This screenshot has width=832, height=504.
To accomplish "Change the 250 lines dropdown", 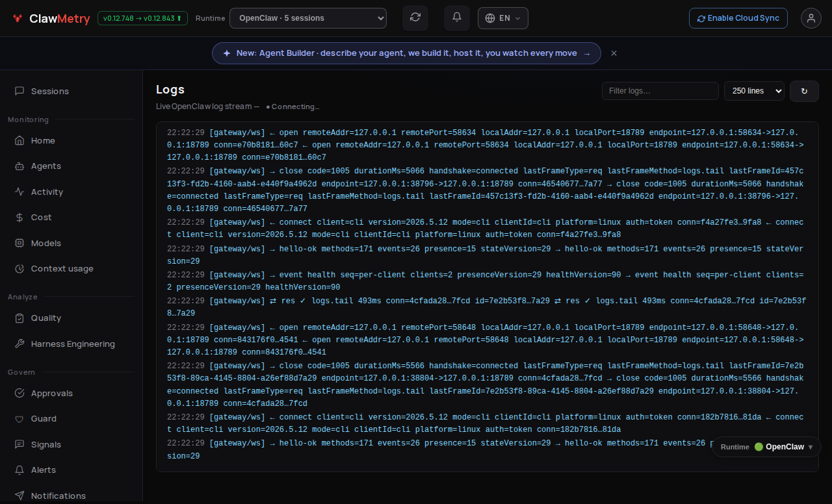I will coord(754,91).
